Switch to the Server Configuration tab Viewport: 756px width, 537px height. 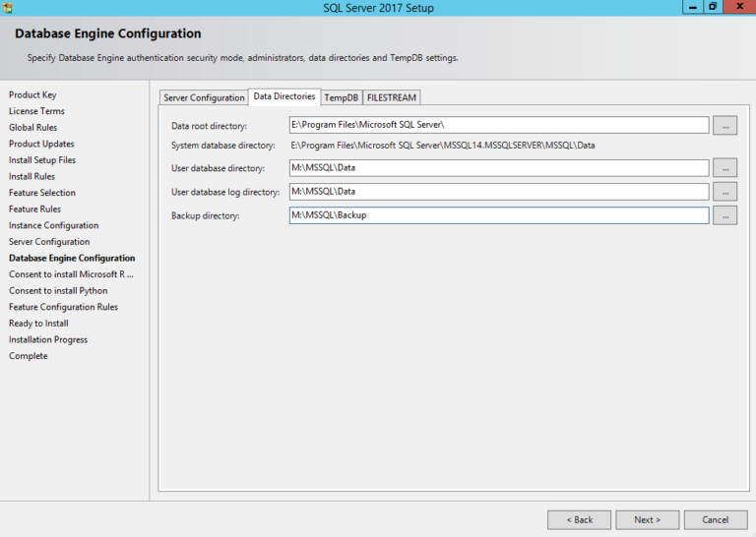pos(204,97)
